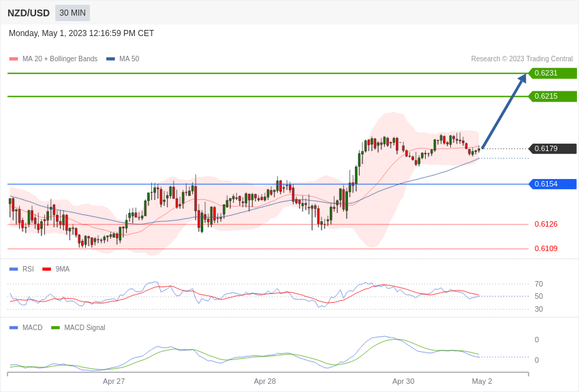Click the 9MA legend red swatch
This screenshot has height=392, width=579.
(47, 269)
